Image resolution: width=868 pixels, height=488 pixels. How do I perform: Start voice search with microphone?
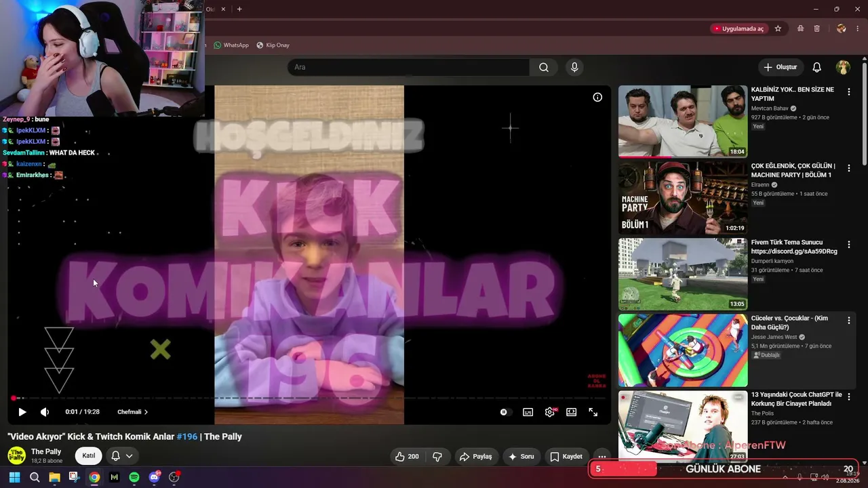pos(574,67)
